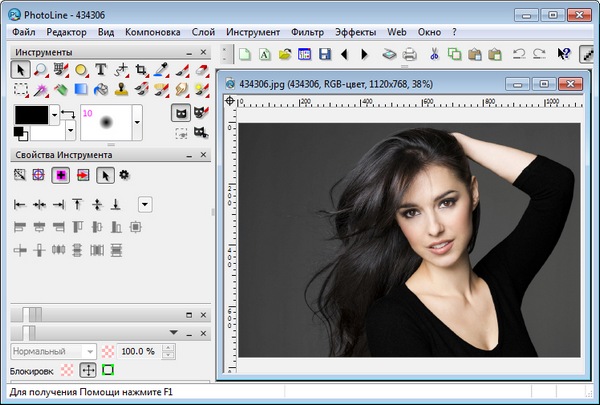This screenshot has height=405, width=600.
Task: Open the brush size preset dropdown
Action: pos(137,121)
